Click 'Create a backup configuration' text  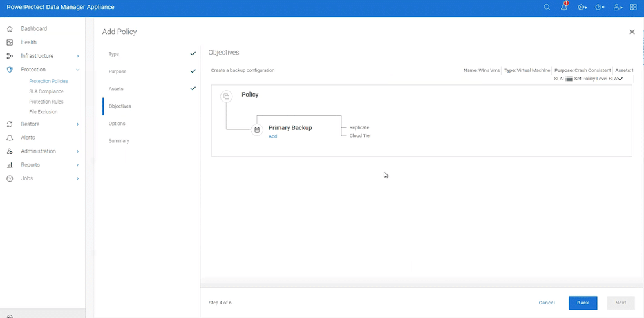coord(243,70)
